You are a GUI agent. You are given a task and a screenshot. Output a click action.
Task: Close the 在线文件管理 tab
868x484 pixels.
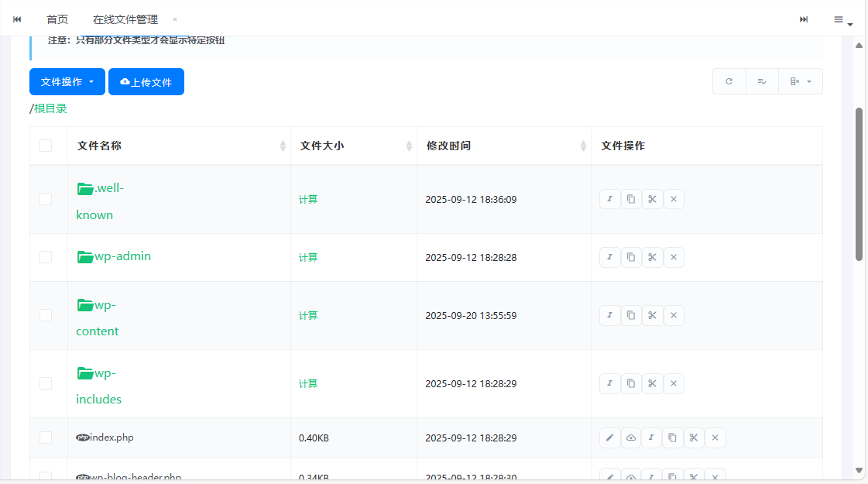point(175,19)
